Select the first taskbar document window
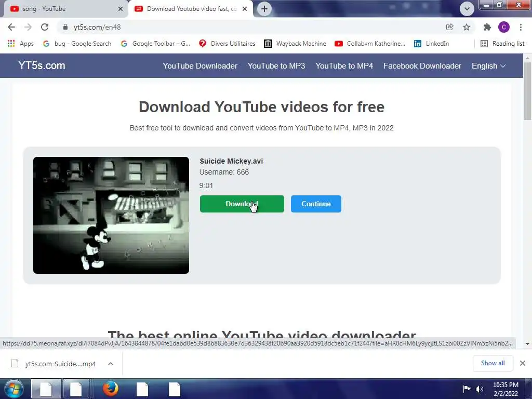 [x=46, y=389]
